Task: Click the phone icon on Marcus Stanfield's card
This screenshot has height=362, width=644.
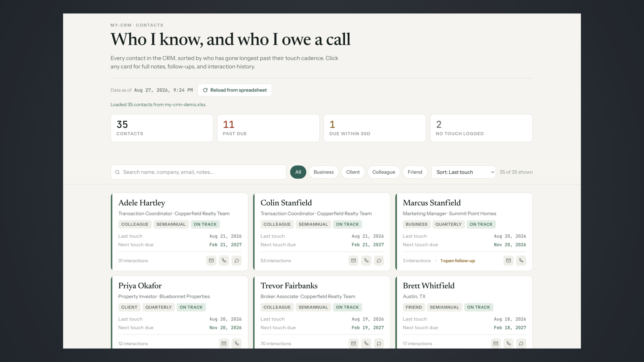Action: [x=521, y=261]
